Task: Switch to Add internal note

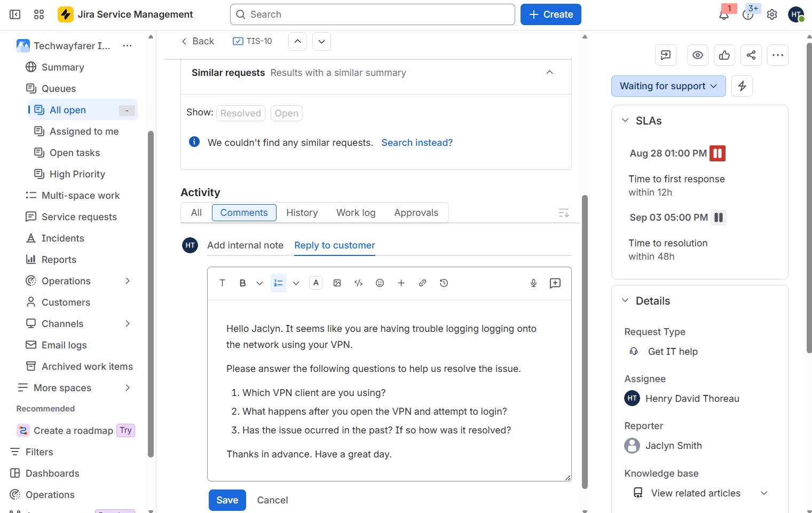Action: coord(246,245)
